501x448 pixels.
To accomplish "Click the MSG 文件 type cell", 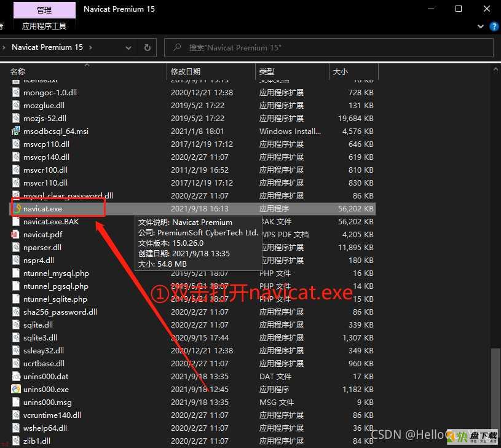I will (x=277, y=403).
